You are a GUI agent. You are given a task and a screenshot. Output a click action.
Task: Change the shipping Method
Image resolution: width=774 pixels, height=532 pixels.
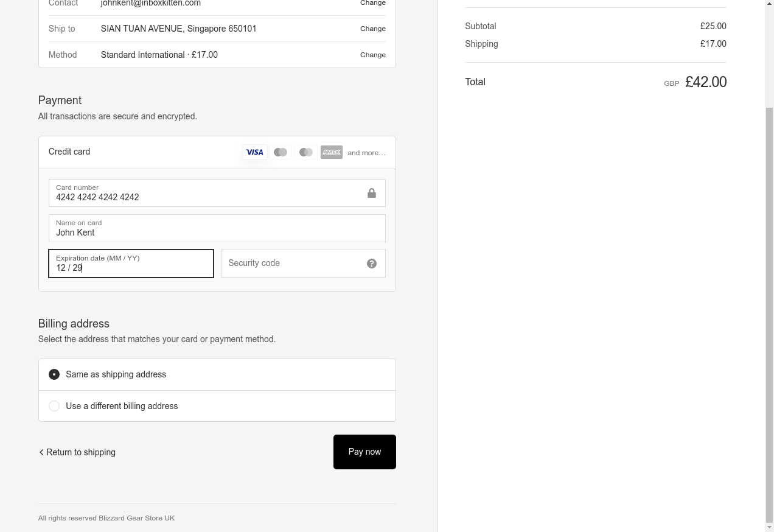(x=373, y=55)
